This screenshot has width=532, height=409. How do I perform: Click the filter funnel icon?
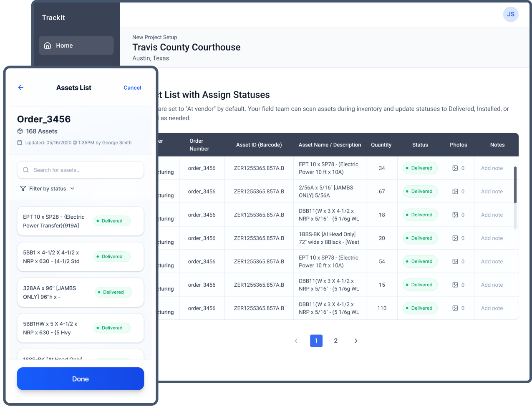(x=23, y=189)
